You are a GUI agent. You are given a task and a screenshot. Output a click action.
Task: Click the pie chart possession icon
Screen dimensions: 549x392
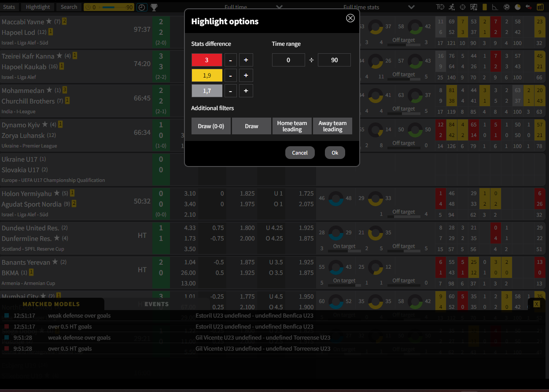point(518,7)
